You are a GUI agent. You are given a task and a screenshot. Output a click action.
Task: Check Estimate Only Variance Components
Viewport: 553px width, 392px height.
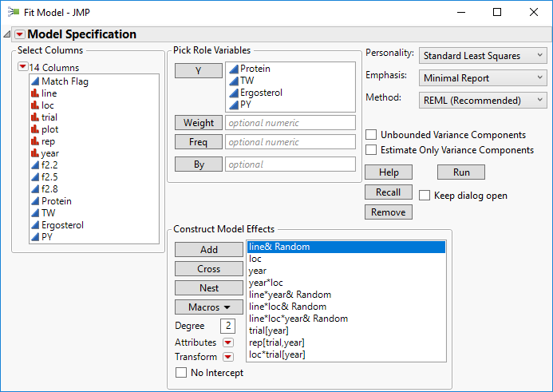click(x=371, y=149)
